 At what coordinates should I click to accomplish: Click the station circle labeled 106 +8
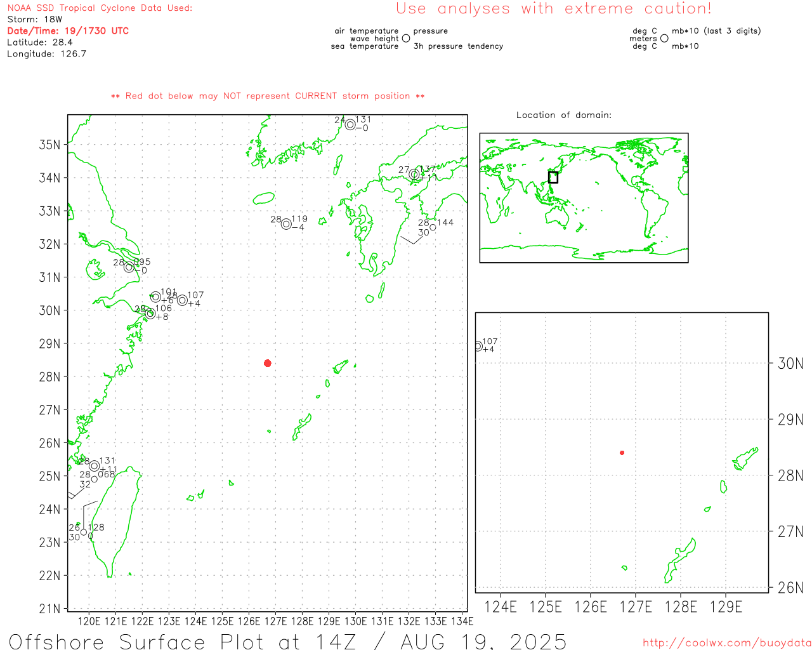[150, 314]
